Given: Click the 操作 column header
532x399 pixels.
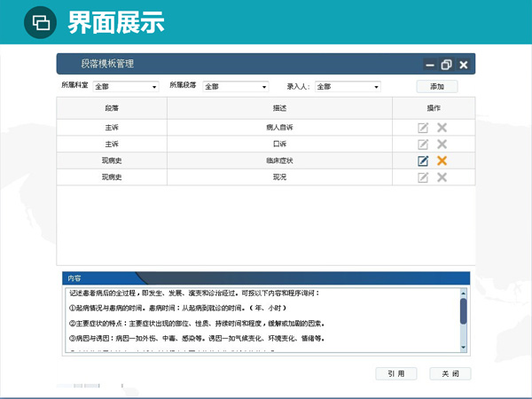Looking at the screenshot, I should point(434,108).
